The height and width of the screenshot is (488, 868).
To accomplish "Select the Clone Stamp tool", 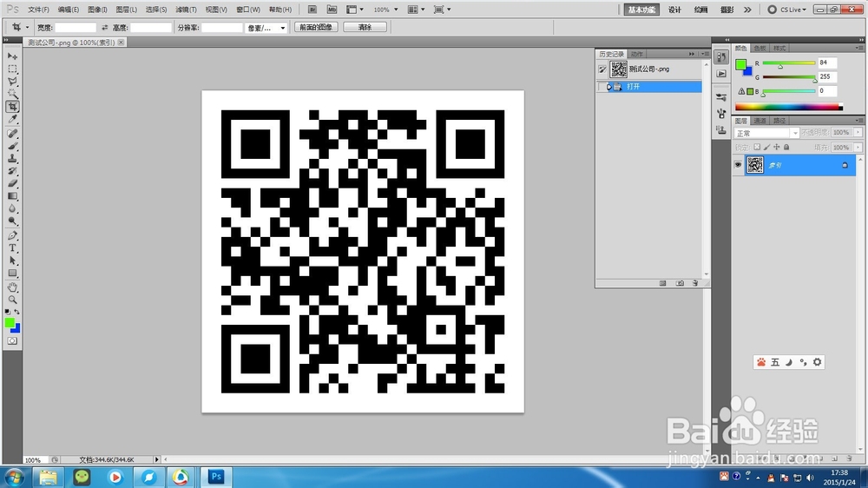I will coord(12,158).
